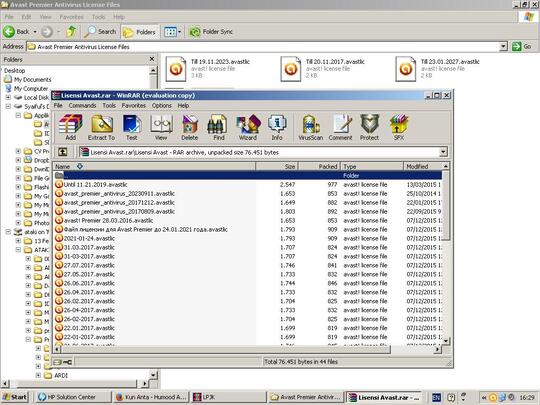The image size is (540, 405).
Task: Click the Protect archive icon
Action: pos(369,127)
